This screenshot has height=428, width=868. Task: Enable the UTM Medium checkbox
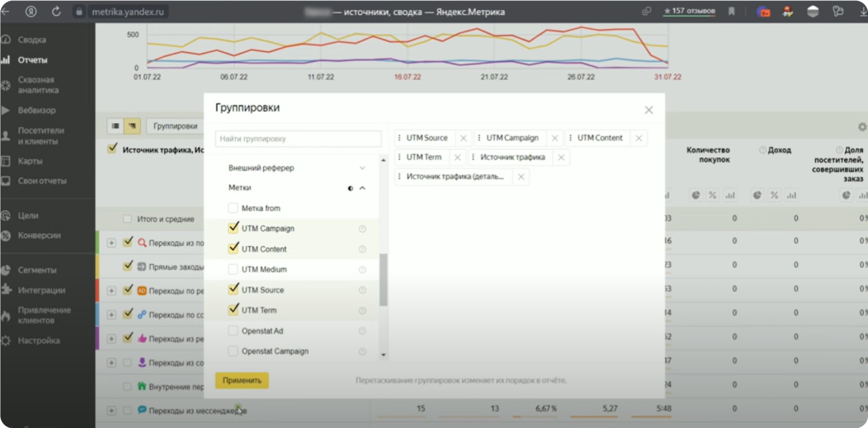[x=233, y=269]
